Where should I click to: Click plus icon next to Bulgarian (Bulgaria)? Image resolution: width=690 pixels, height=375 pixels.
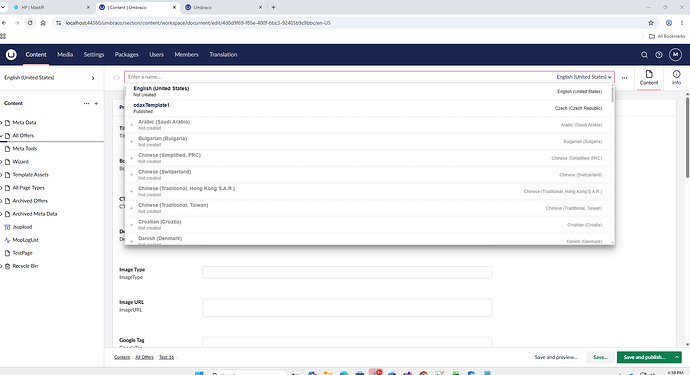(x=131, y=142)
